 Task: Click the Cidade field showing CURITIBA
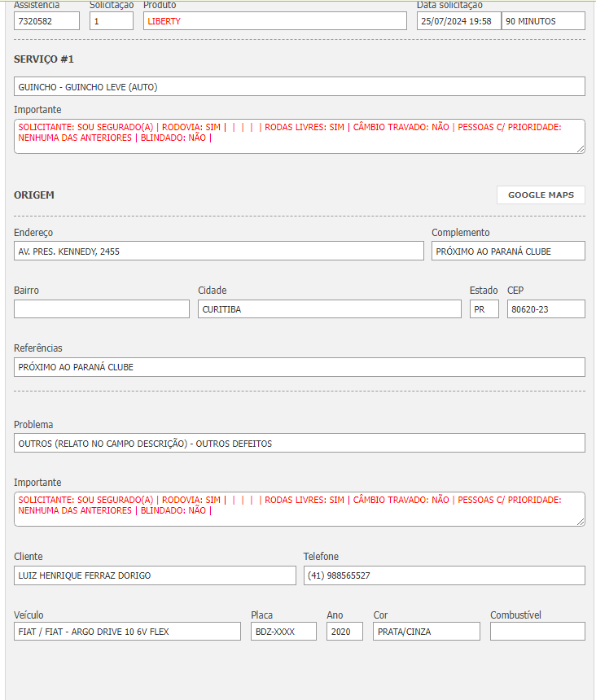pos(329,309)
